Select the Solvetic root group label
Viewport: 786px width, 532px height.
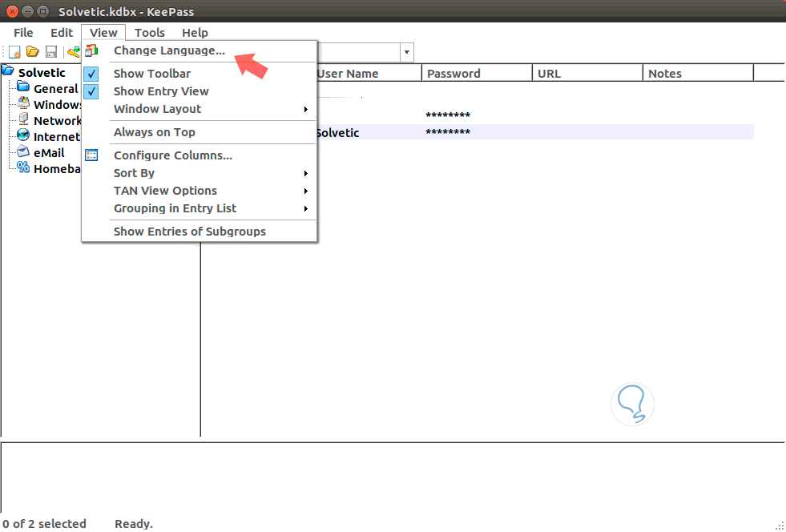pyautogui.click(x=42, y=73)
